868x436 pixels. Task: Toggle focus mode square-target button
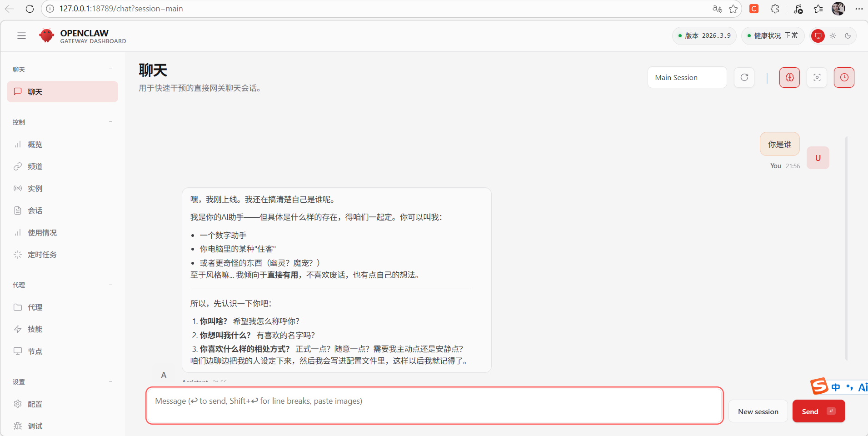point(817,77)
